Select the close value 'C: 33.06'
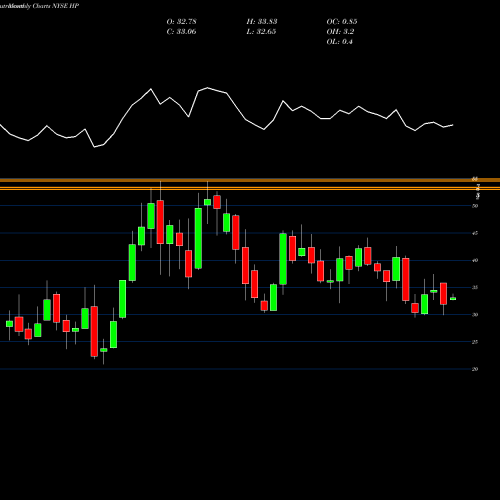The image size is (500, 500). [x=182, y=32]
